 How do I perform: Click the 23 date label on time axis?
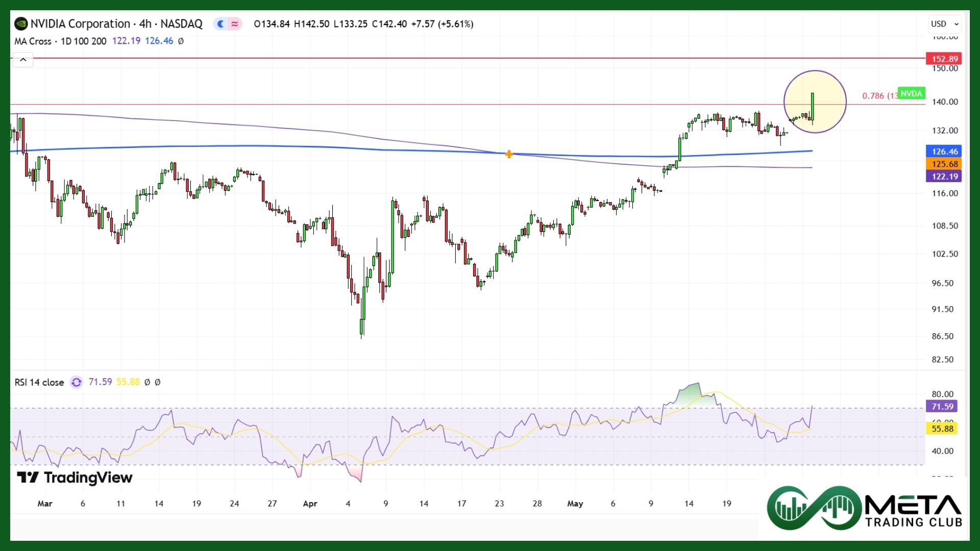[499, 504]
